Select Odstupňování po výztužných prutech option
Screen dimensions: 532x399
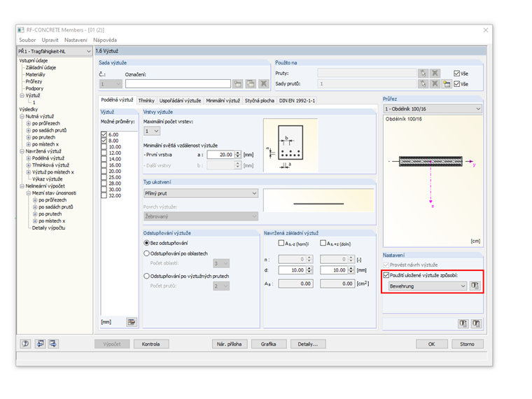pos(146,276)
